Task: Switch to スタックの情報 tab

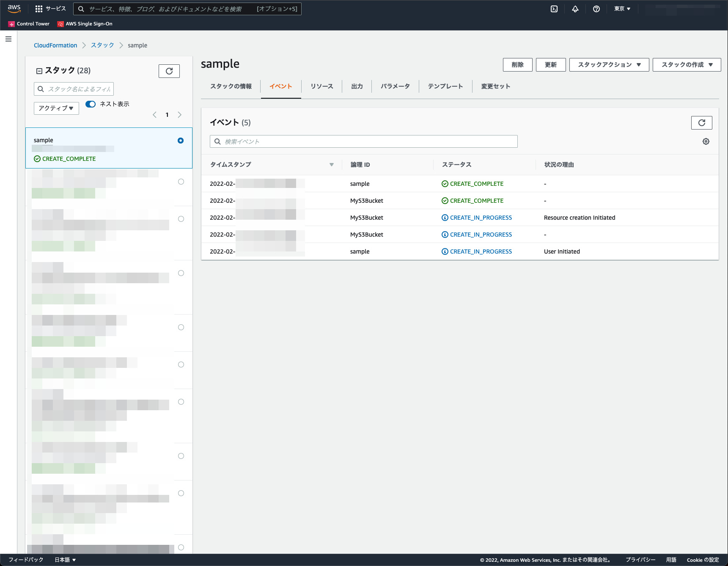Action: 231,86
